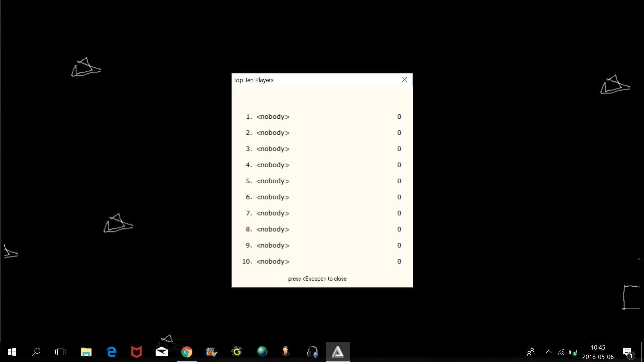Open the Mail app icon
The width and height of the screenshot is (644, 362).
[x=162, y=352]
